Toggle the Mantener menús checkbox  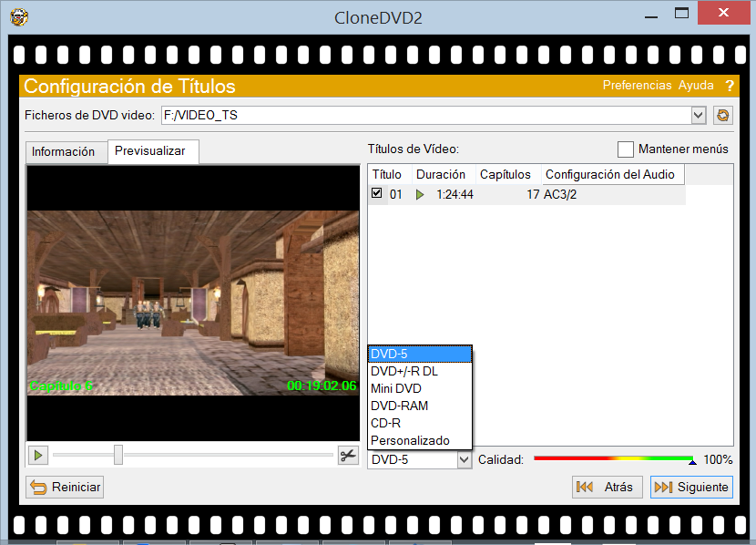(626, 149)
